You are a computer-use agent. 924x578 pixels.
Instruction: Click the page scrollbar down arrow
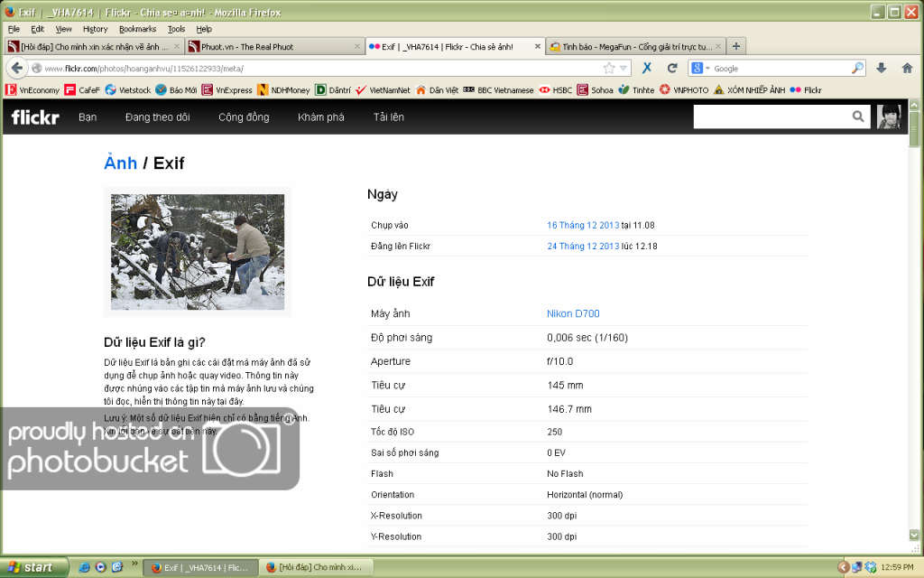(914, 535)
